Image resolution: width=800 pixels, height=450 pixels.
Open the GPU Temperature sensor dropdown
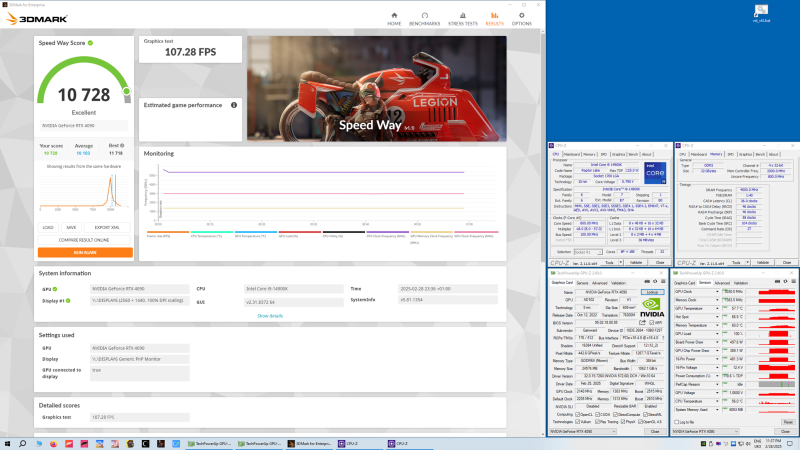click(717, 308)
